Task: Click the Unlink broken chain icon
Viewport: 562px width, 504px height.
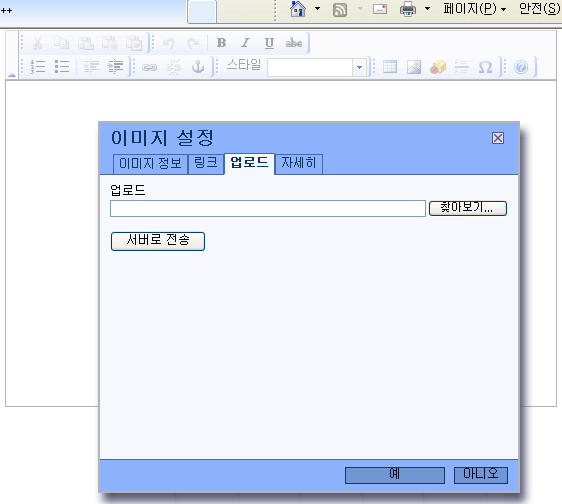Action: [x=174, y=67]
